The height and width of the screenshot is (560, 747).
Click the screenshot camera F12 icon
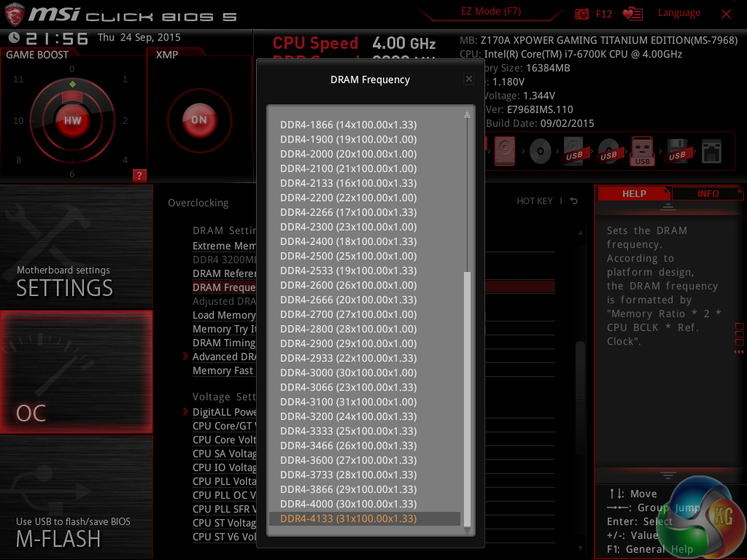(x=581, y=14)
